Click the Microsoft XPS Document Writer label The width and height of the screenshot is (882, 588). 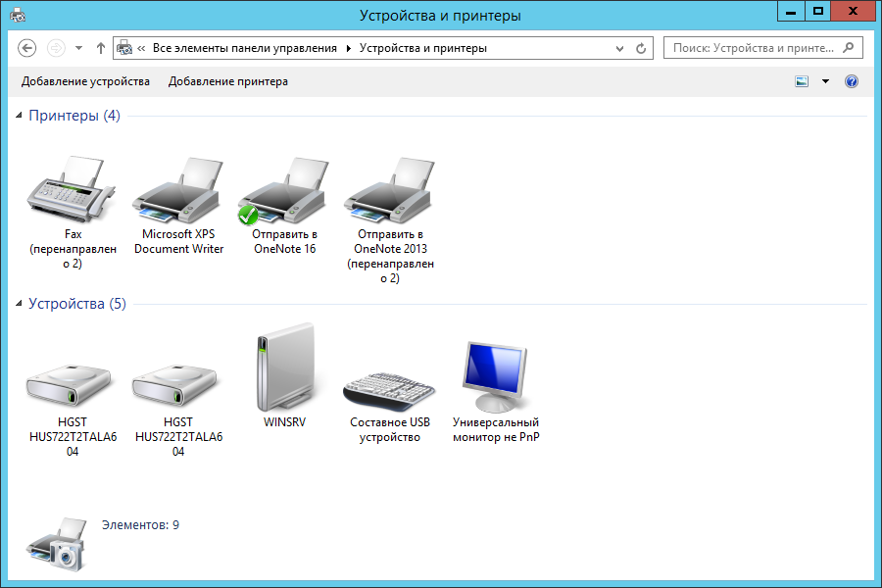[x=178, y=241]
